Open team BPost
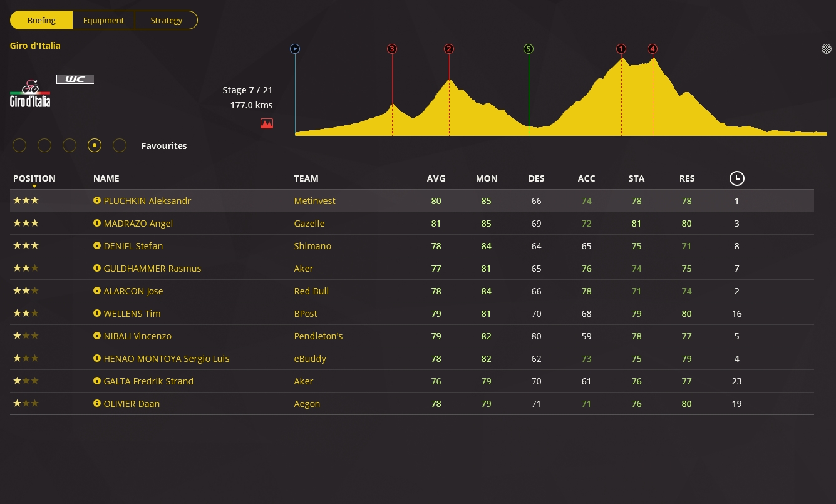Viewport: 836px width, 504px height. tap(306, 314)
